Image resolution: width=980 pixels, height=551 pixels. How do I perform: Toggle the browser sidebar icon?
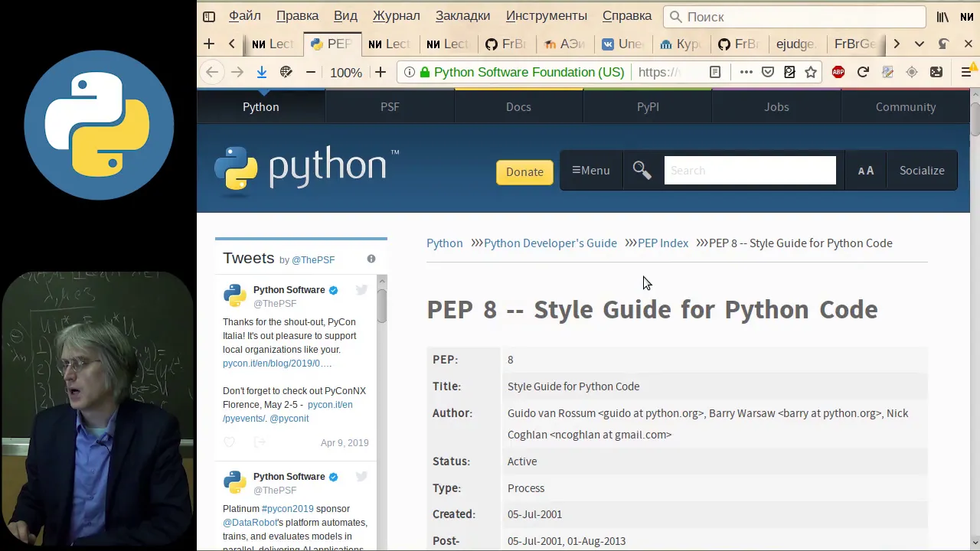[209, 16]
